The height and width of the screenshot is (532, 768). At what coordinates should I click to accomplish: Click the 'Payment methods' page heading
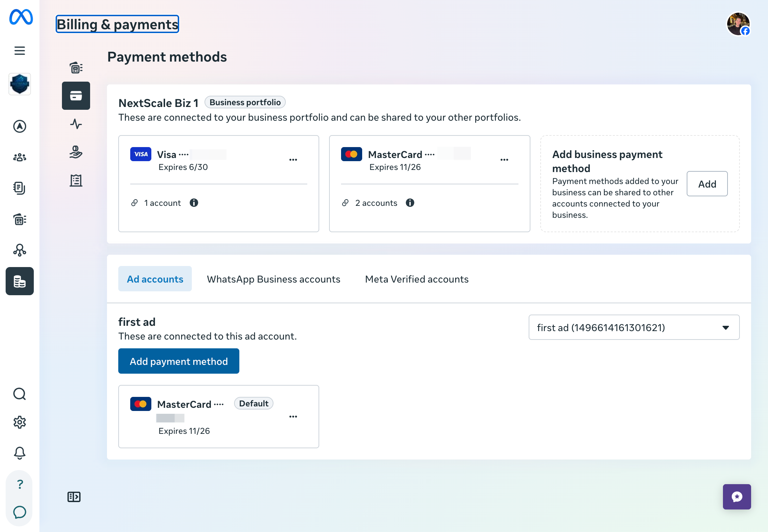pyautogui.click(x=167, y=57)
